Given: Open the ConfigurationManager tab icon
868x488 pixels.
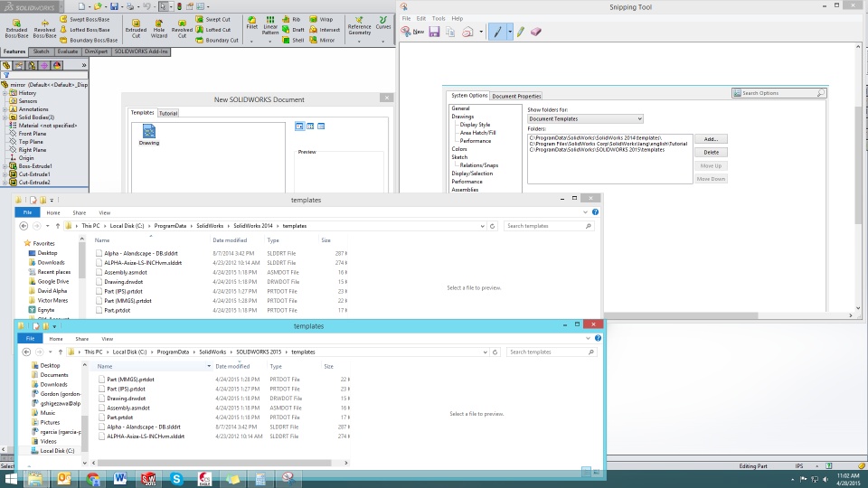Looking at the screenshot, I should pyautogui.click(x=32, y=65).
